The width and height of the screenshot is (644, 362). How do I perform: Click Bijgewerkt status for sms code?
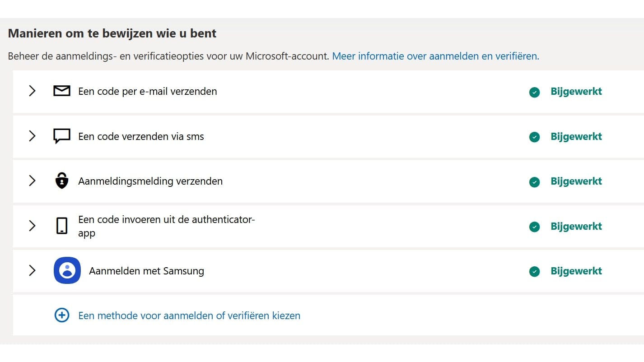(x=576, y=136)
